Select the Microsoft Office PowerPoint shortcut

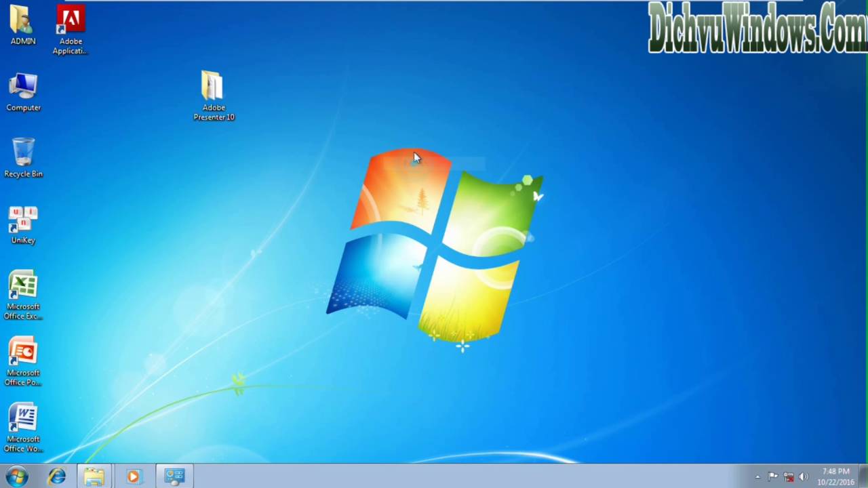23,362
